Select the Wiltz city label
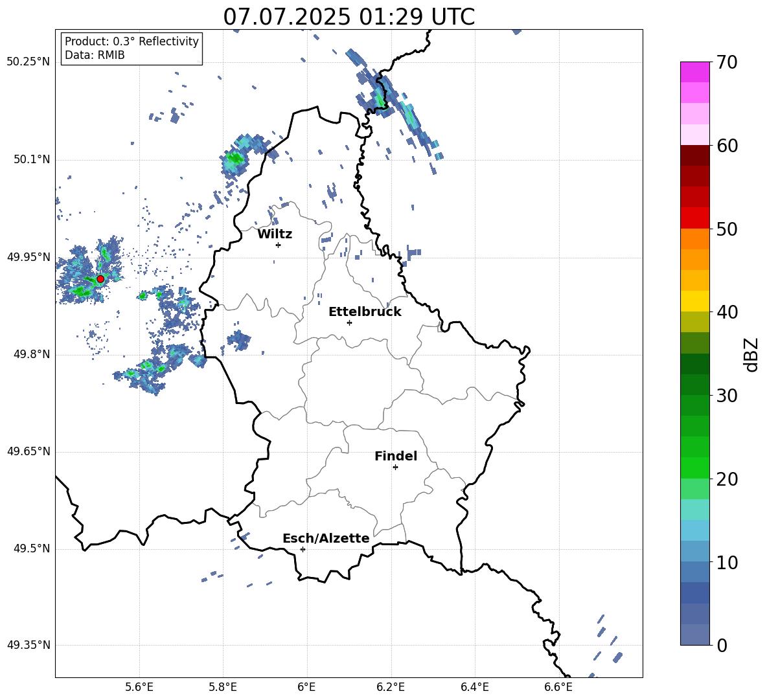This screenshot has width=767, height=700. [275, 234]
